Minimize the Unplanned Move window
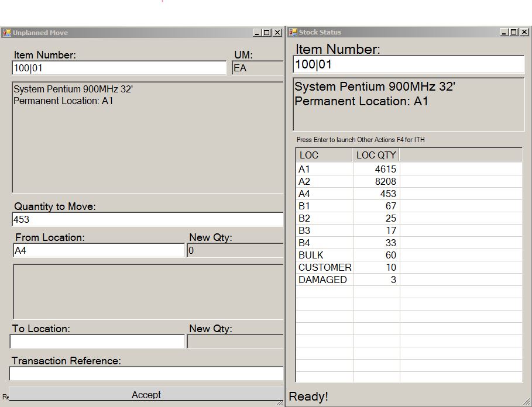 [257, 33]
